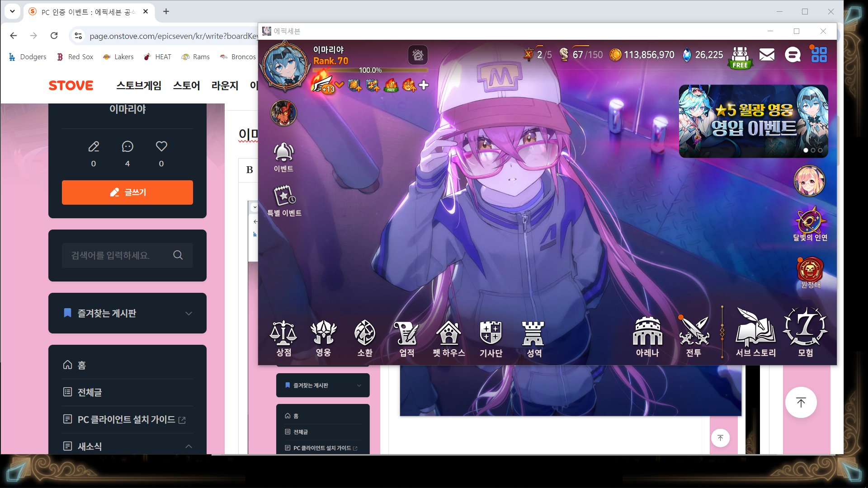Open a new browser tab
This screenshot has height=488, width=868.
click(x=166, y=11)
